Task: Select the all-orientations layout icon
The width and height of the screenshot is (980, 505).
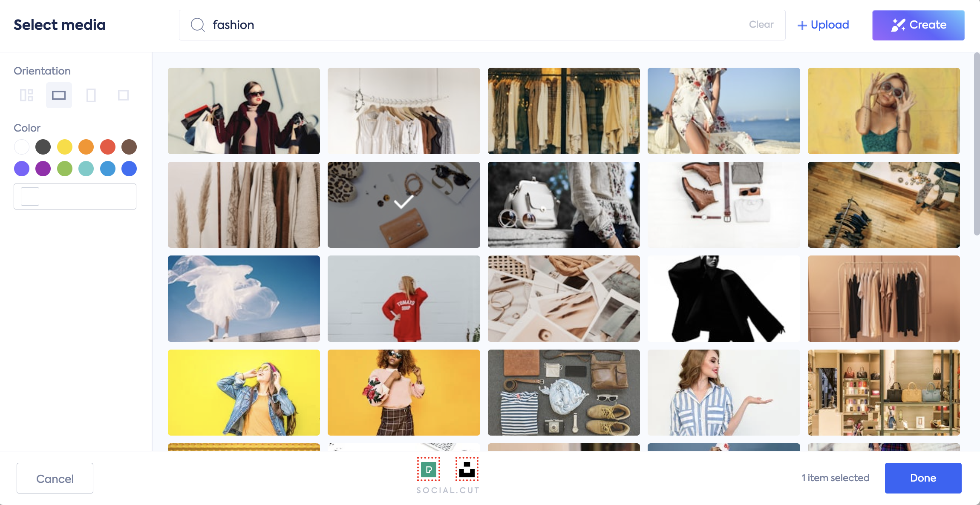Action: 26,95
